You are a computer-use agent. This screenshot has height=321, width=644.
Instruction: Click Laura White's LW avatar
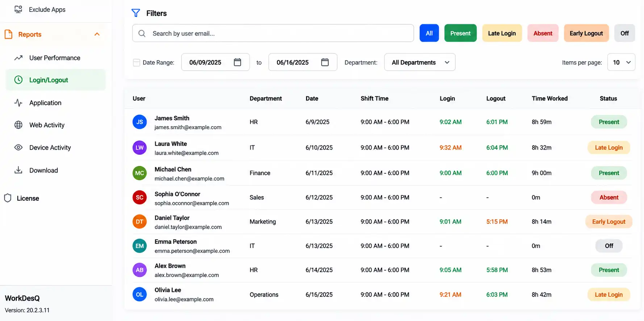click(140, 148)
